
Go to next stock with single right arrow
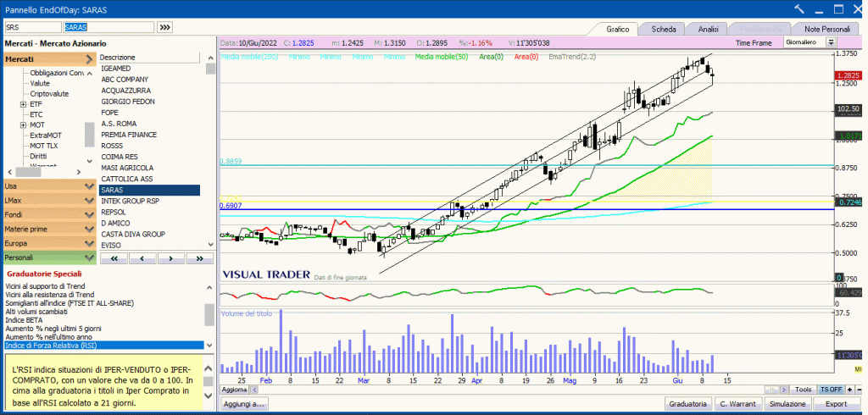(171, 258)
